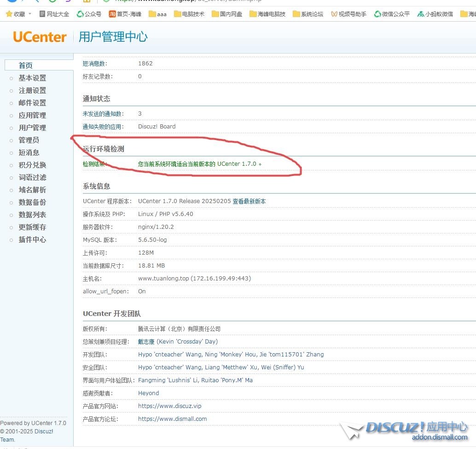Open the aaa bookmark folder
This screenshot has width=476, height=449.
[157, 14]
